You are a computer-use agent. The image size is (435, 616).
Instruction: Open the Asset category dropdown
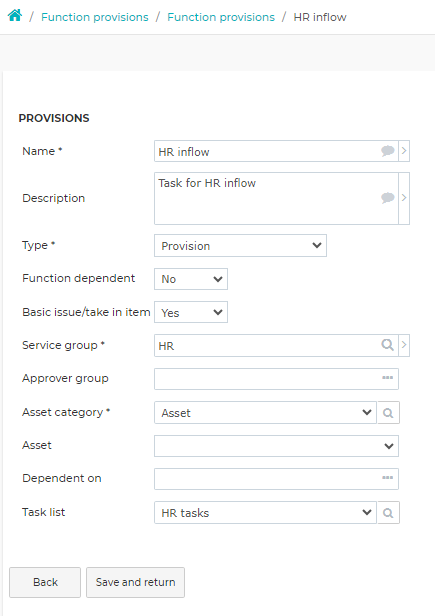265,412
